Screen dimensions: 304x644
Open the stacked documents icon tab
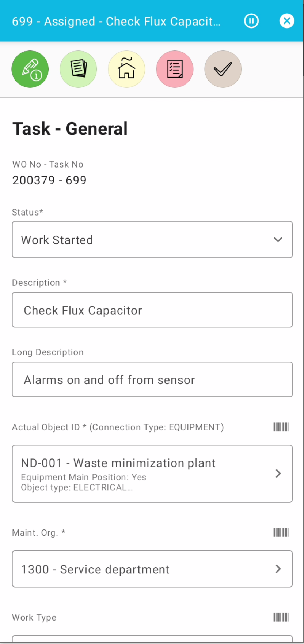click(x=78, y=69)
